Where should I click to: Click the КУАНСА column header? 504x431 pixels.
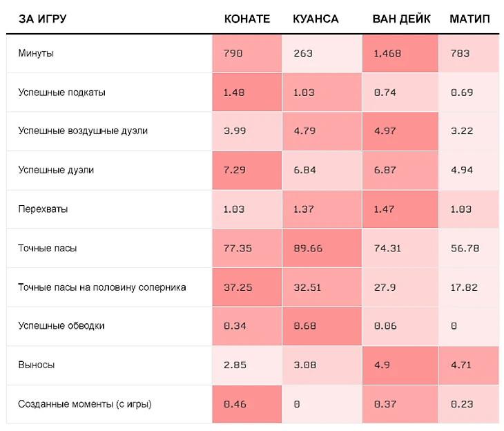coord(316,19)
